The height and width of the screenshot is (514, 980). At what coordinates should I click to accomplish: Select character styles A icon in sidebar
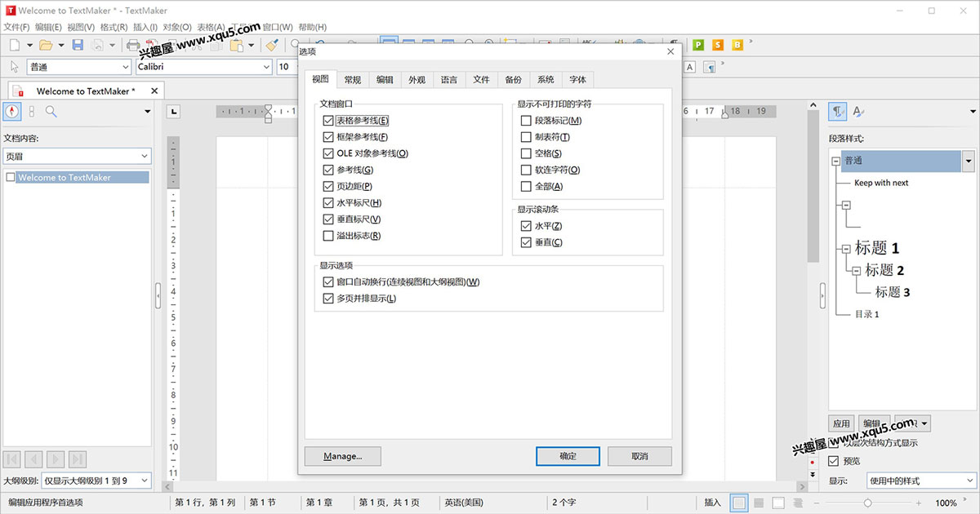click(x=858, y=112)
